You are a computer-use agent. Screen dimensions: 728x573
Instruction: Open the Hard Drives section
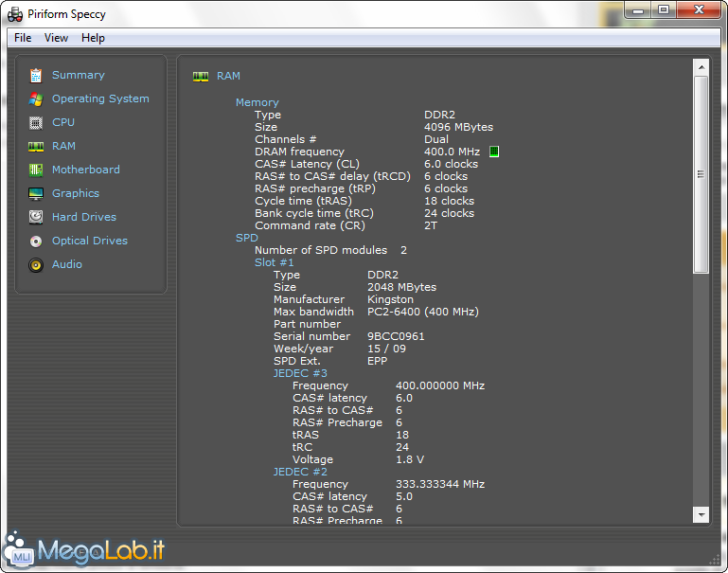(84, 217)
